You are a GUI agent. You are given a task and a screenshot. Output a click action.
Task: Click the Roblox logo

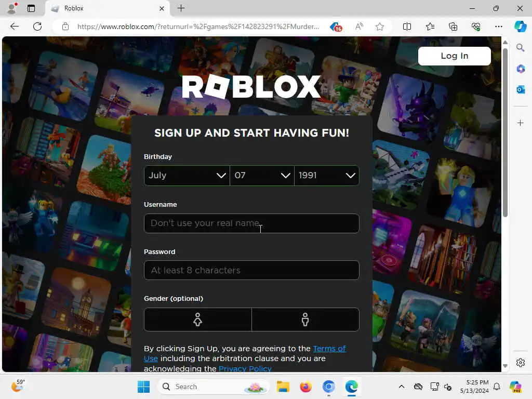coord(251,87)
